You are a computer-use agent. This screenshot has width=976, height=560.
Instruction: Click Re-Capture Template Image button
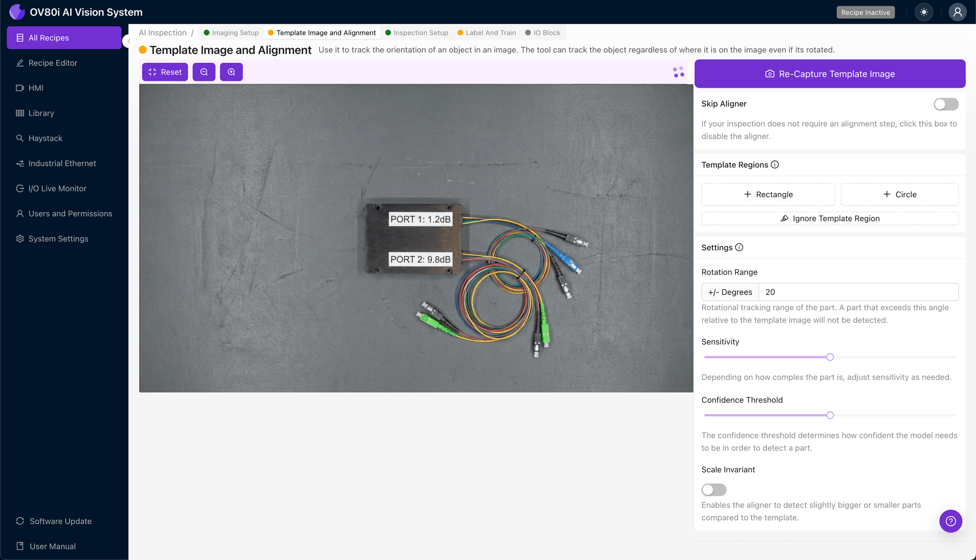(x=830, y=74)
